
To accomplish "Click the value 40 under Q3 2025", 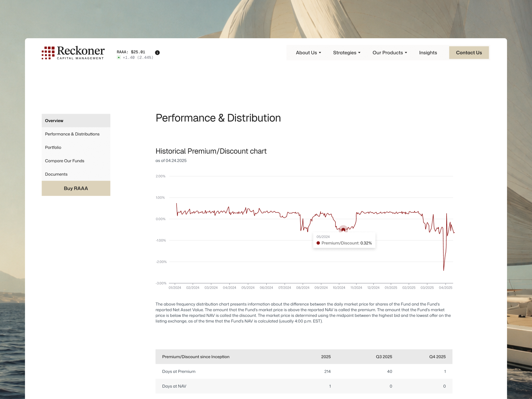I will [x=390, y=371].
